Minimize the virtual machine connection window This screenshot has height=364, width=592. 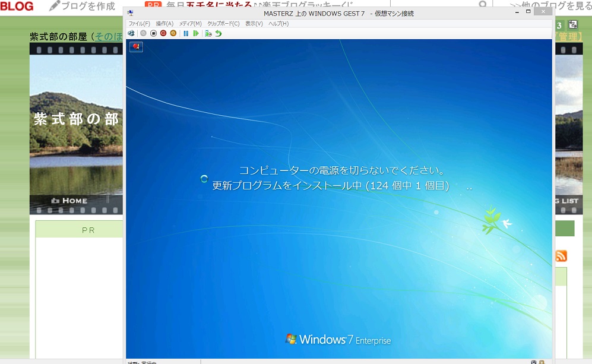(x=517, y=12)
